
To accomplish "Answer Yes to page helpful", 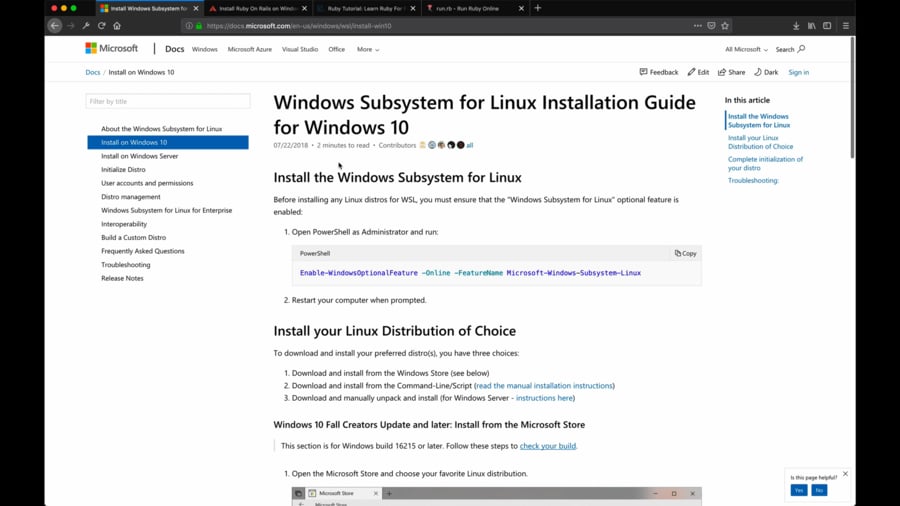I will coord(798,490).
